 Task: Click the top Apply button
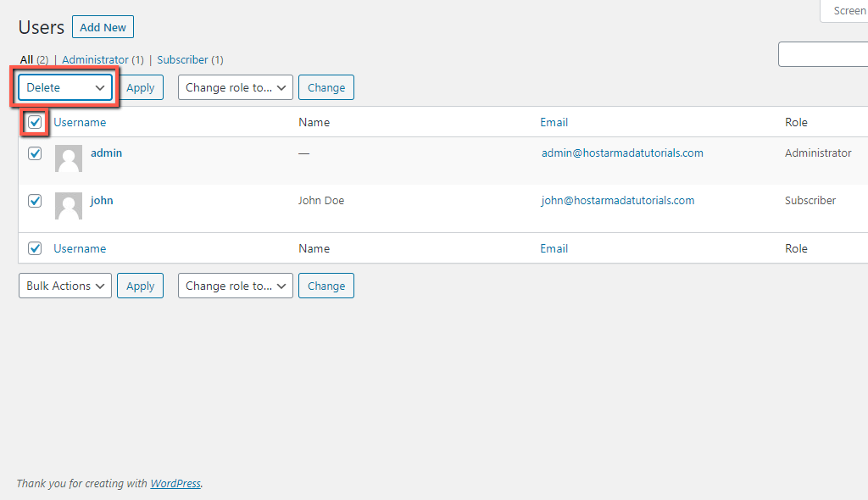pyautogui.click(x=141, y=87)
